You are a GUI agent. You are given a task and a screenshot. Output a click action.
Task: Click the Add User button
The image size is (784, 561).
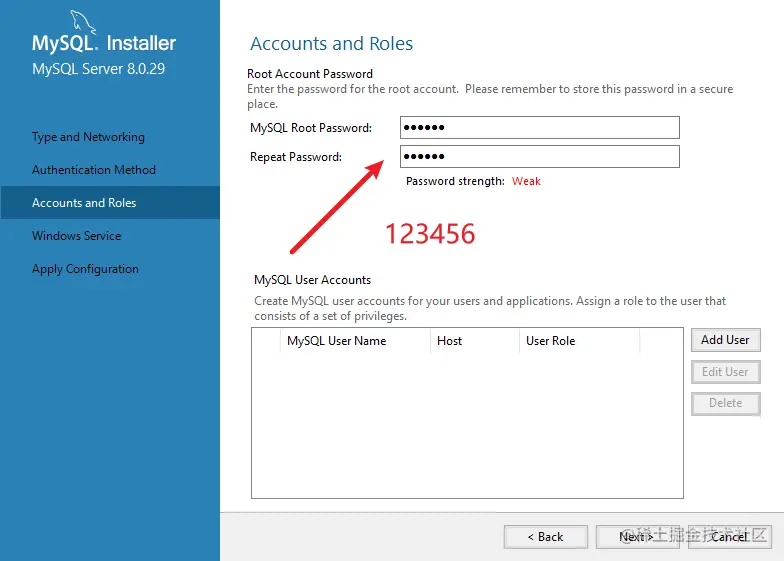click(726, 340)
